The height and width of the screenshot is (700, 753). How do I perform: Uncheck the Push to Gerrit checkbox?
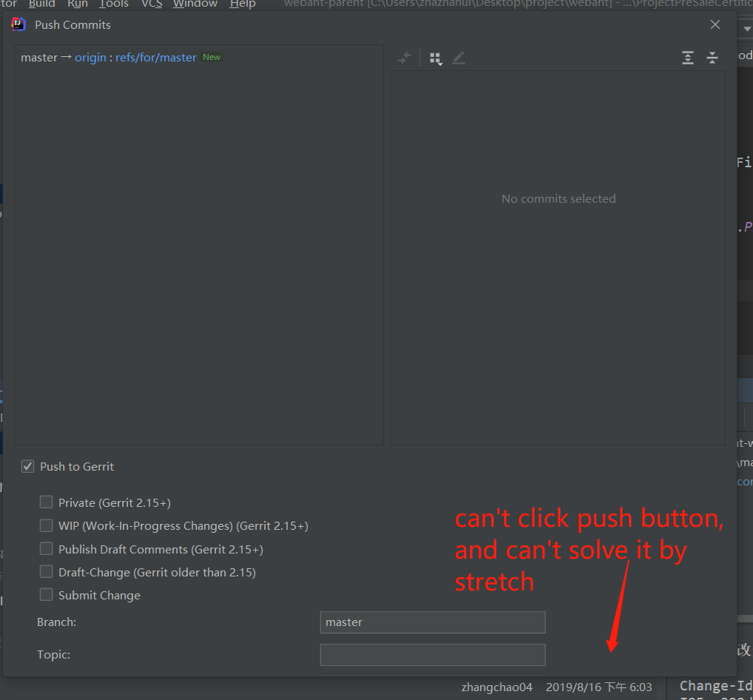point(28,466)
